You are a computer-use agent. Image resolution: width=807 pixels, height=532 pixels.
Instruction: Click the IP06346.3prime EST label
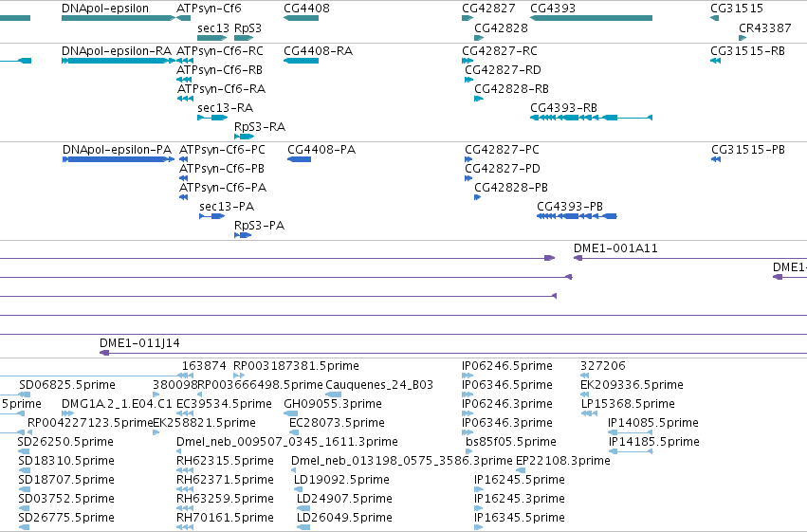[507, 423]
